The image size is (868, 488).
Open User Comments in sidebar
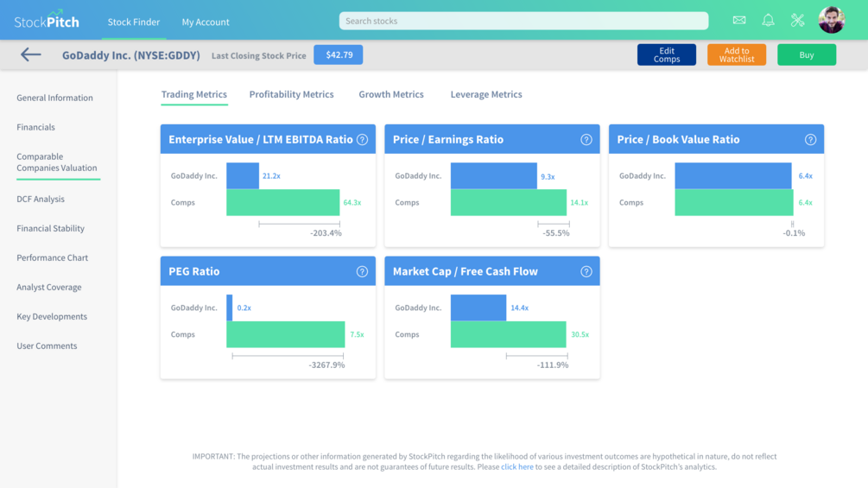click(x=47, y=345)
